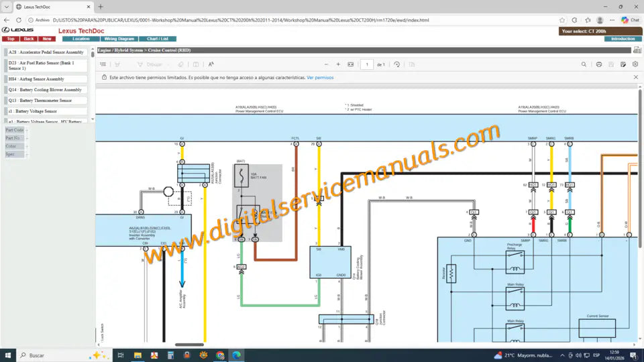This screenshot has height=362, width=644.
Task: Open browser settings and more menu
Action: tap(612, 19)
